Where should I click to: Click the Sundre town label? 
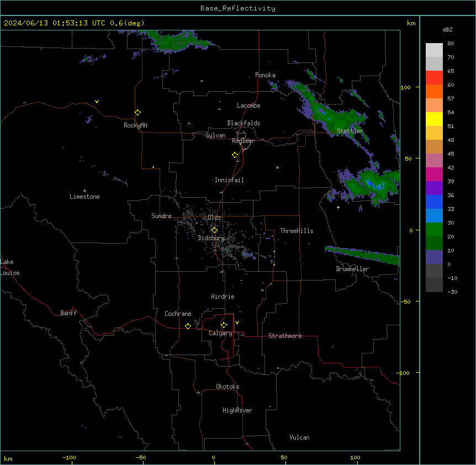(x=161, y=216)
